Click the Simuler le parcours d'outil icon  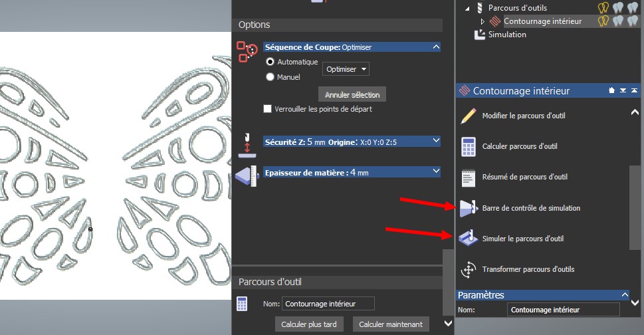tap(469, 239)
